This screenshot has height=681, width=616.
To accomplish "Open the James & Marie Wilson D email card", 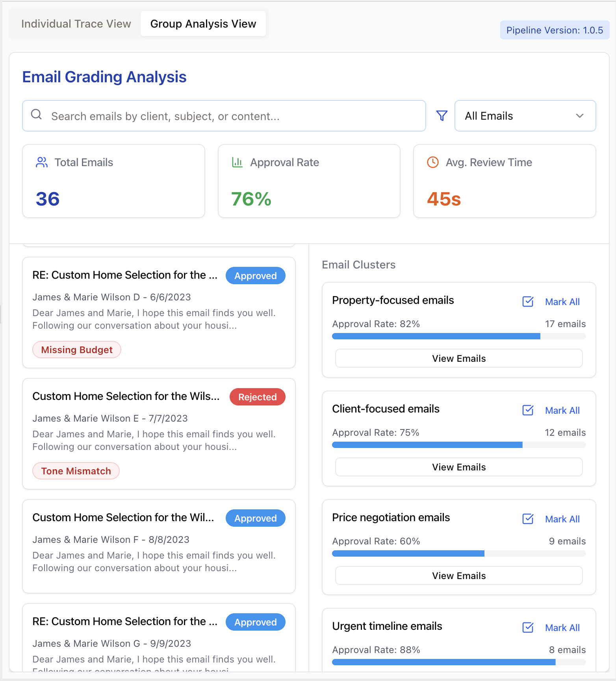I will click(159, 313).
